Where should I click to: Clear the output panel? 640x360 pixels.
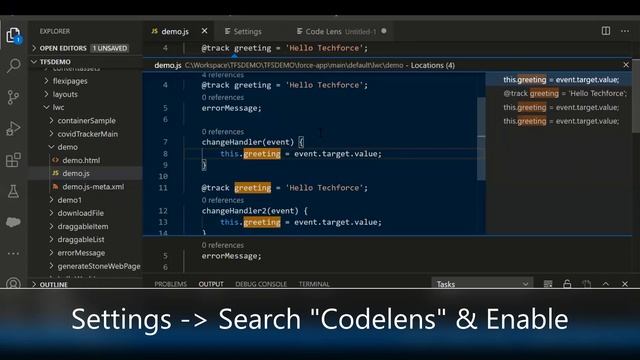(548, 284)
